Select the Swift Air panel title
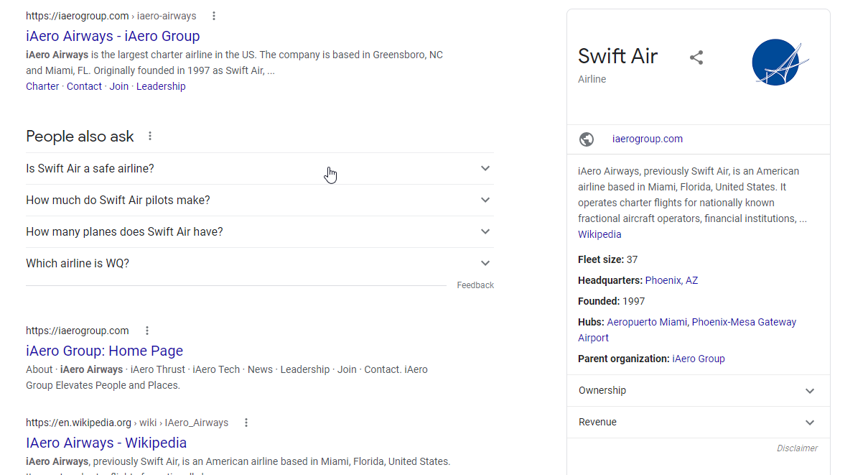 click(x=618, y=56)
